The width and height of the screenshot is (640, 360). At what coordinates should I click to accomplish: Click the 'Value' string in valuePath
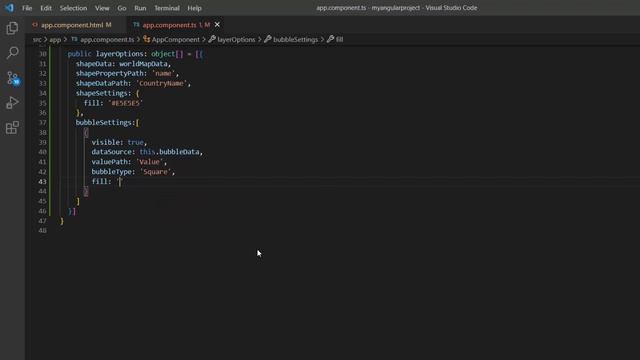point(149,162)
